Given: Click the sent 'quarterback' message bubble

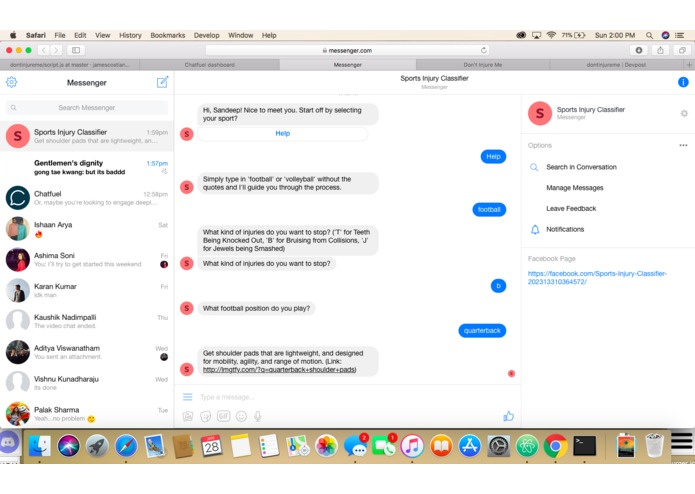Looking at the screenshot, I should [482, 331].
